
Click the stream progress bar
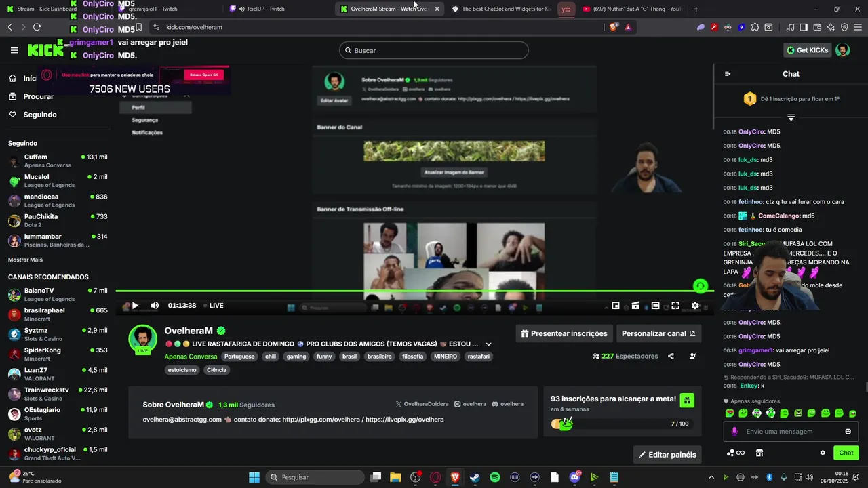point(414,291)
